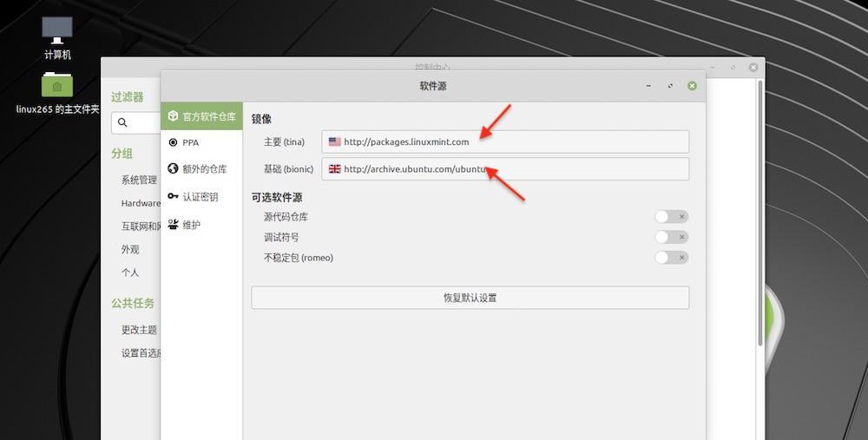The width and height of the screenshot is (868, 440).
Task: Click the 恢复默认设置 button
Action: (470, 298)
